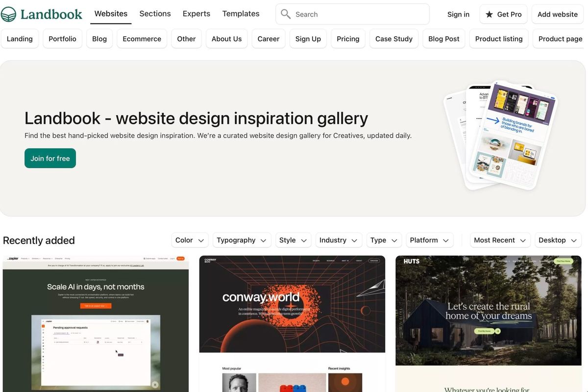Click the HUTS logo in thumbnail
588x392 pixels.
(412, 261)
